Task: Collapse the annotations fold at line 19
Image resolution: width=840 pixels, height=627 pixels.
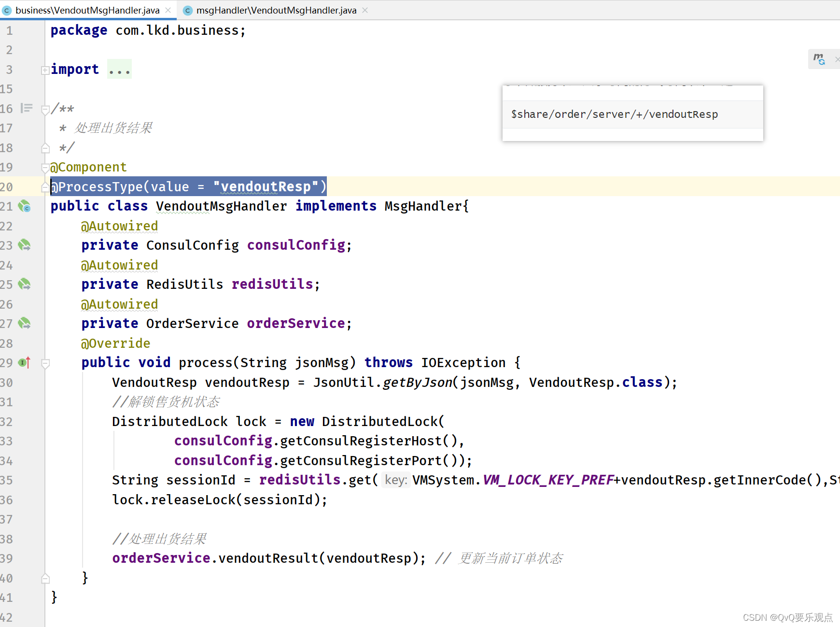Action: click(x=45, y=168)
